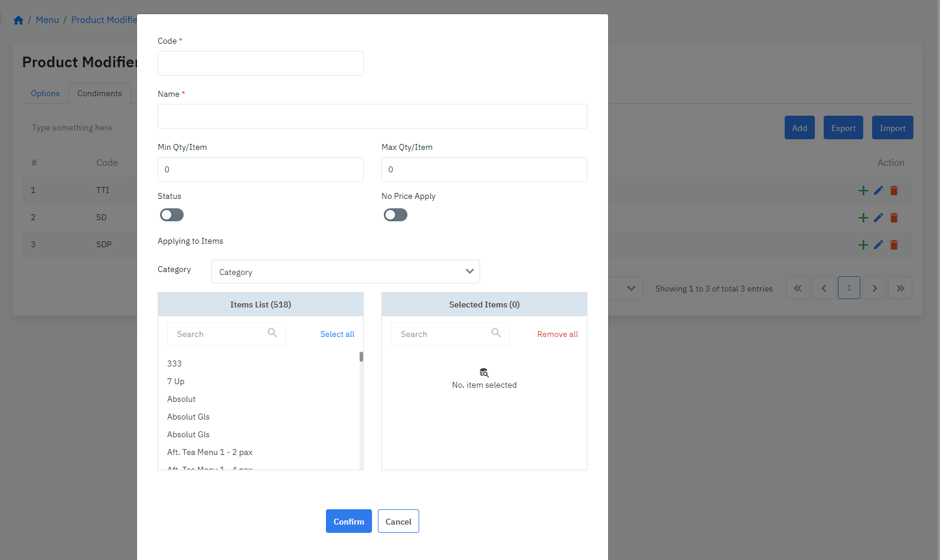Click the home icon in breadcrumb
The image size is (940, 560).
18,20
